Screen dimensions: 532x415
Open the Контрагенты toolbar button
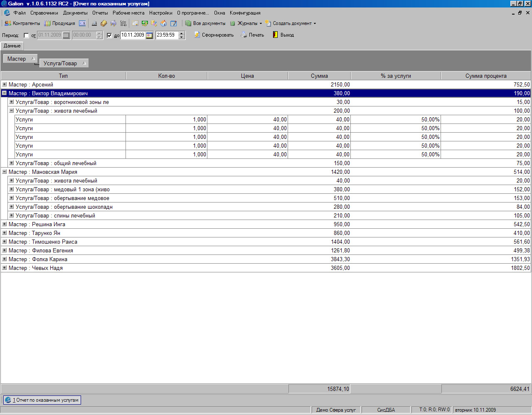pyautogui.click(x=22, y=23)
